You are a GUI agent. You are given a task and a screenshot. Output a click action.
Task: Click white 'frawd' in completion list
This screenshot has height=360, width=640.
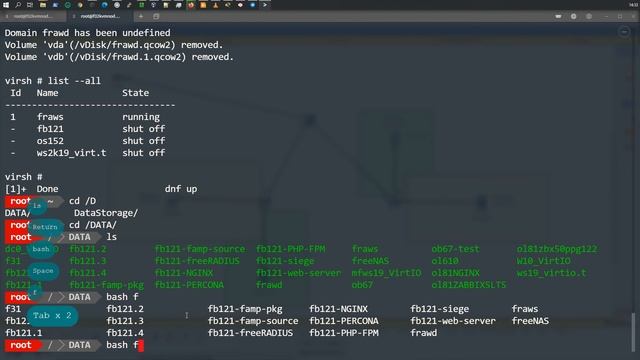(x=424, y=333)
